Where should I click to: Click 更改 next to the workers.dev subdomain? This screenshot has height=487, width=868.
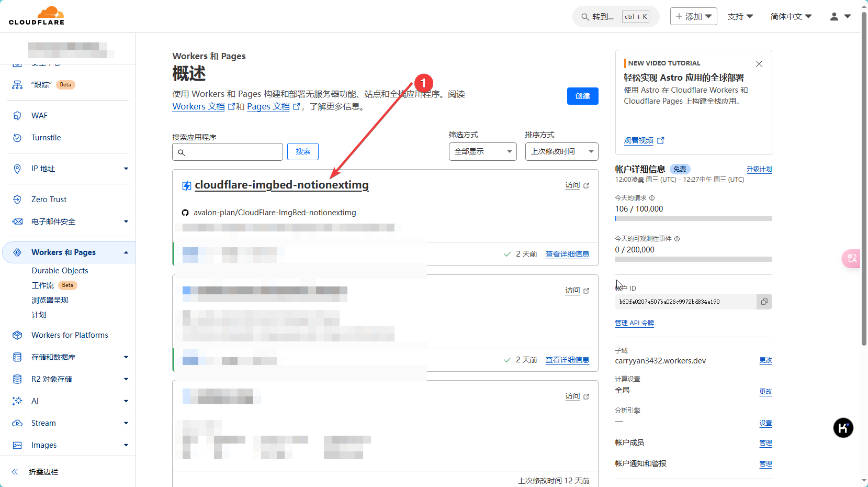(766, 360)
